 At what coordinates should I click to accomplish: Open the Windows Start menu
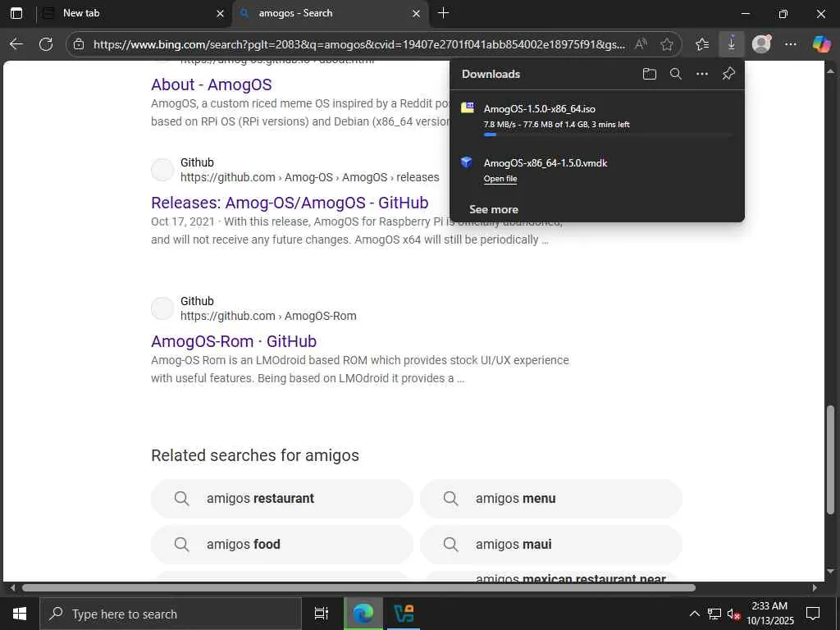pyautogui.click(x=20, y=614)
